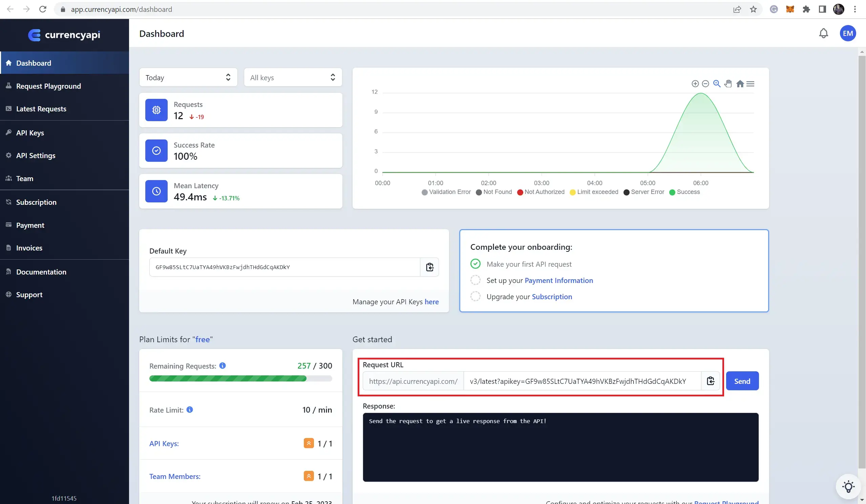Open the All keys filter dropdown
This screenshot has width=866, height=504.
293,77
